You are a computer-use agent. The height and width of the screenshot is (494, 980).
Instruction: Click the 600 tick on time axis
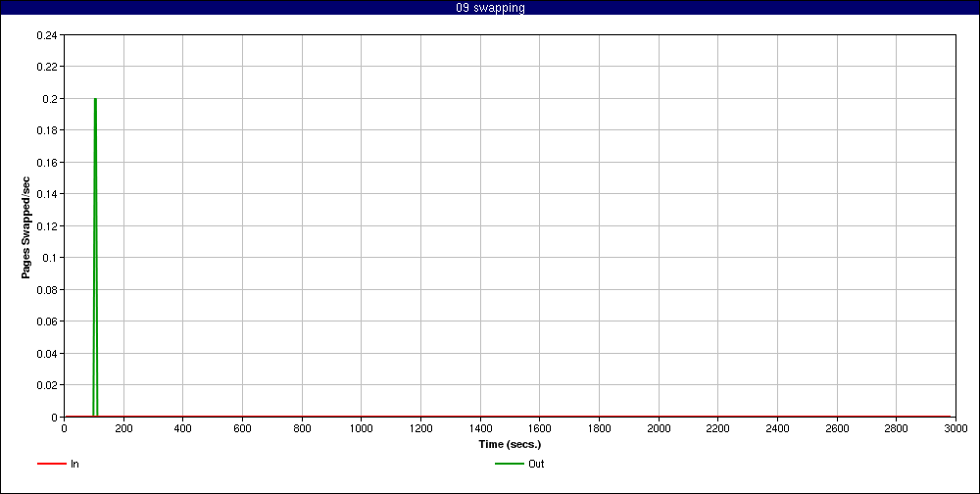pyautogui.click(x=242, y=428)
